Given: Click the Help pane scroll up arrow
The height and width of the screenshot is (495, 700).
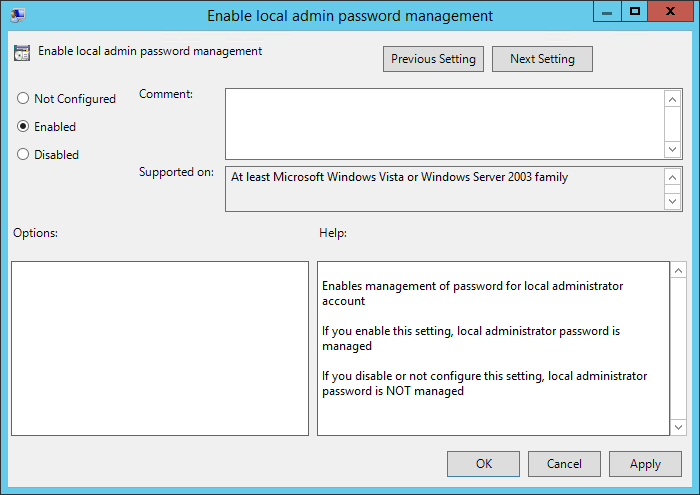Looking at the screenshot, I should pos(677,271).
